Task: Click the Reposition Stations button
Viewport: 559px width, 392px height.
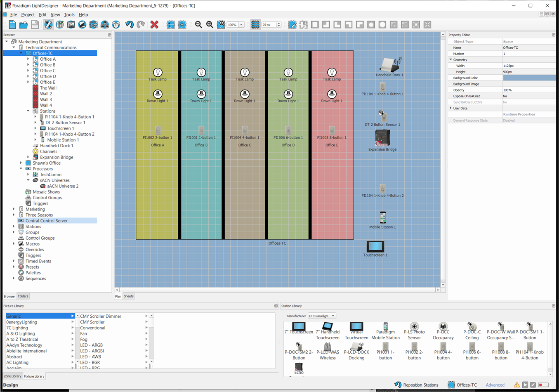Action: click(x=416, y=385)
